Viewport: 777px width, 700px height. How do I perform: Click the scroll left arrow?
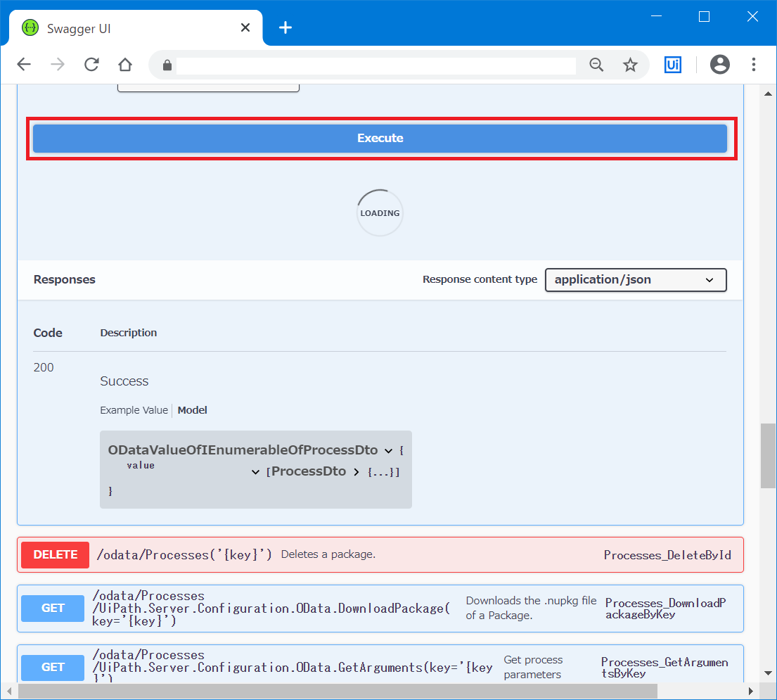coord(9,691)
